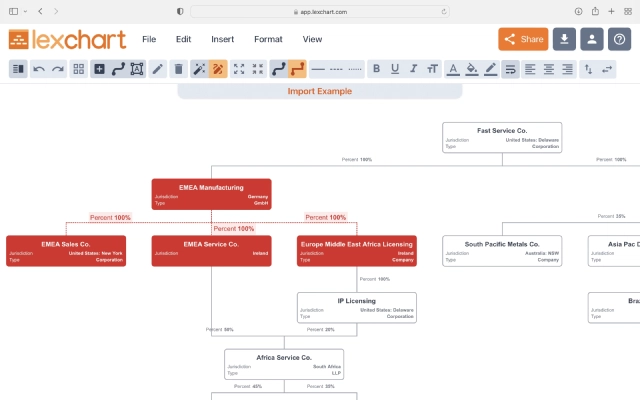Click the Import Example title
The image size is (640, 400).
coord(320,91)
